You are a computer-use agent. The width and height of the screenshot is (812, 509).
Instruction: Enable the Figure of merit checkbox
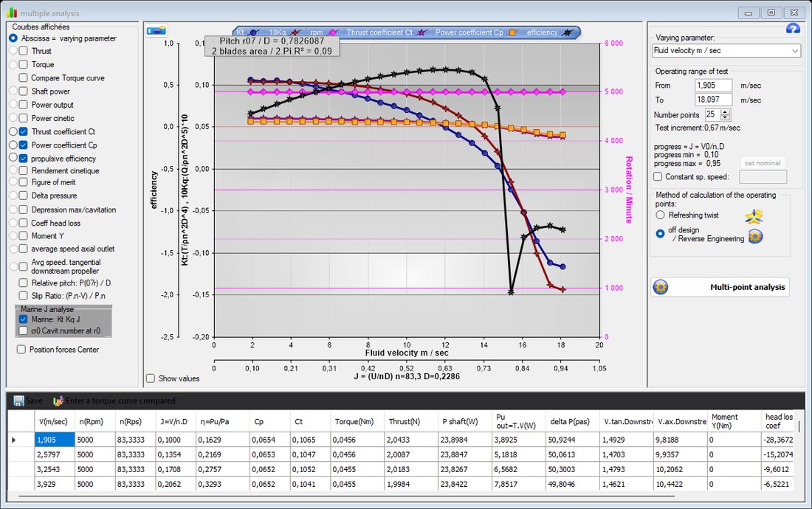(24, 182)
